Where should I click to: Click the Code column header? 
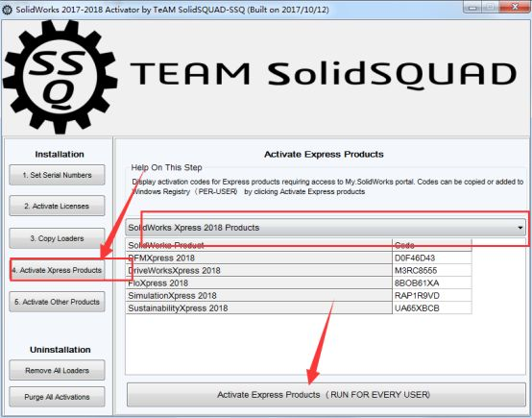coord(432,245)
